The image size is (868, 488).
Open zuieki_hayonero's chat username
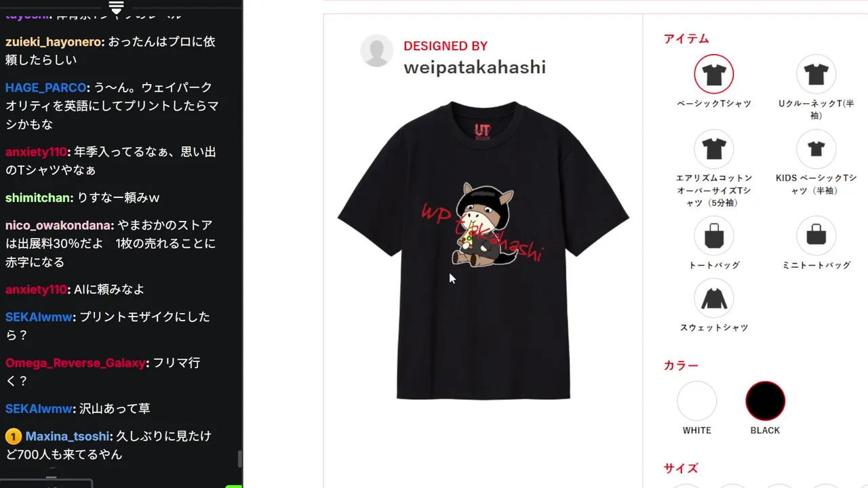[x=54, y=42]
